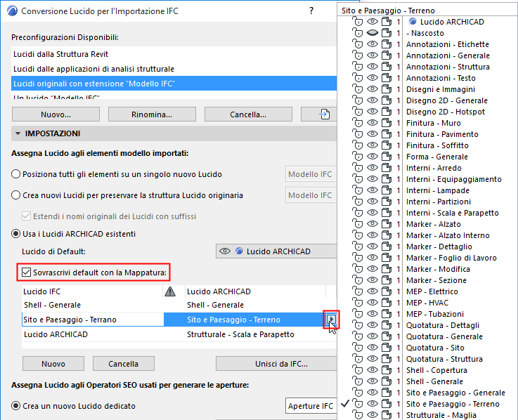Click the 'Cancella...' preset button
This screenshot has height=420, width=518.
[x=248, y=114]
